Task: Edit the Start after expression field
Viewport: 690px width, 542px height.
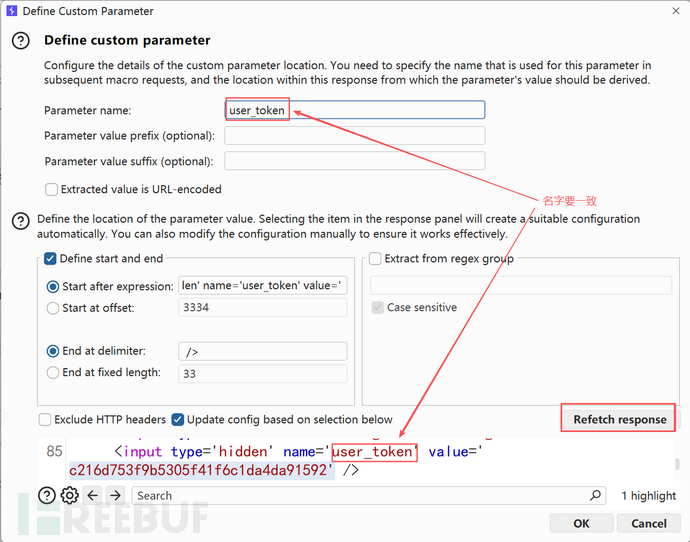Action: pyautogui.click(x=263, y=286)
